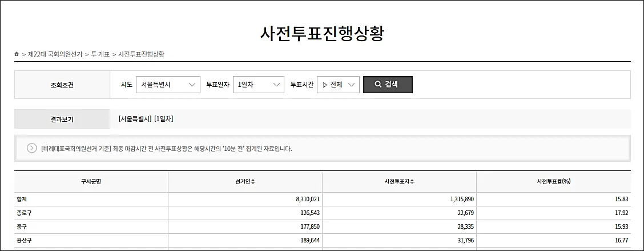Select the 중구 row label
Image resolution: width=644 pixels, height=251 pixels.
[21, 227]
